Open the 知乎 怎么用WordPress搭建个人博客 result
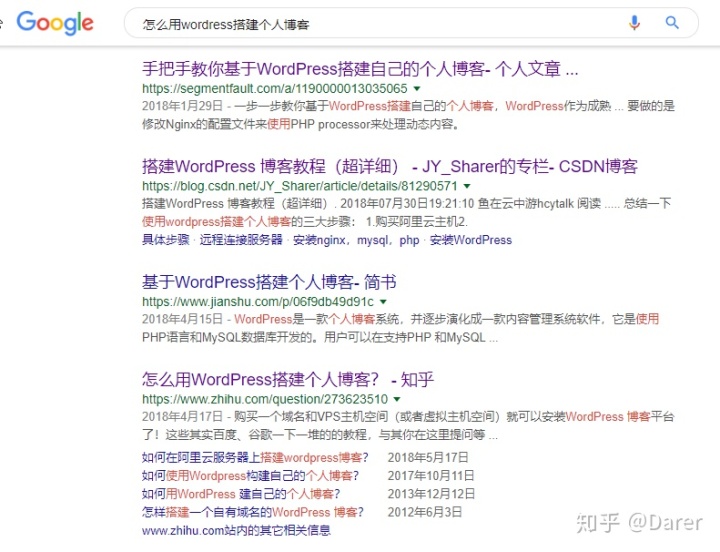 [288, 379]
